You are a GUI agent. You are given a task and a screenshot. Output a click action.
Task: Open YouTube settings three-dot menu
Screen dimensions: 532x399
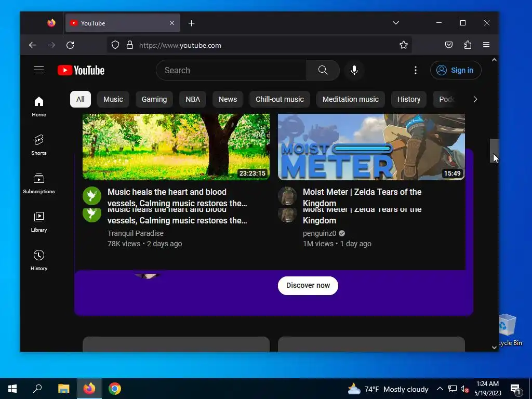(x=416, y=70)
